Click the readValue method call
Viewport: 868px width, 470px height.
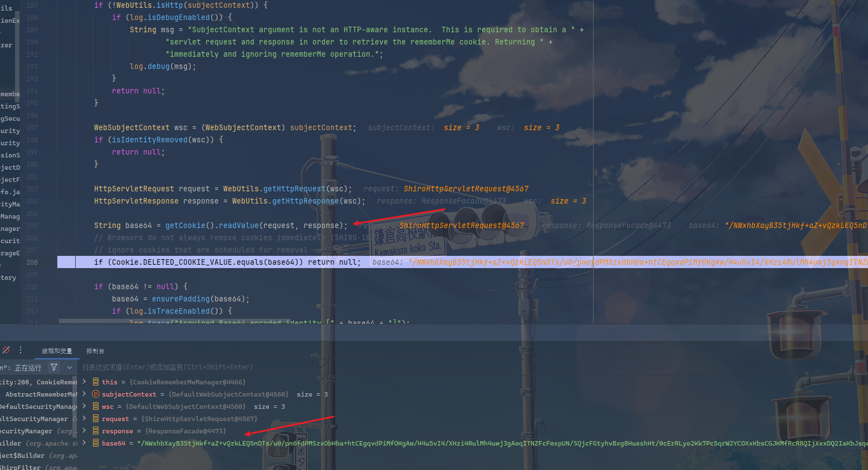tap(238, 225)
